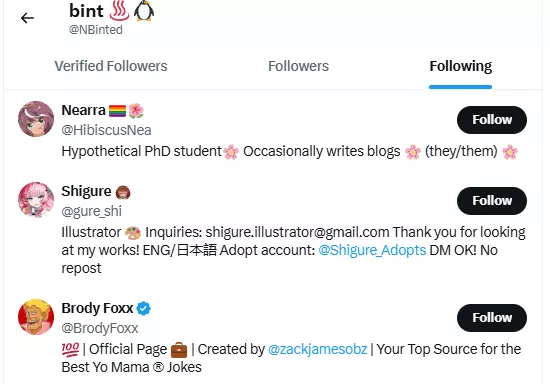Open Nearra's profile avatar

pos(36,119)
